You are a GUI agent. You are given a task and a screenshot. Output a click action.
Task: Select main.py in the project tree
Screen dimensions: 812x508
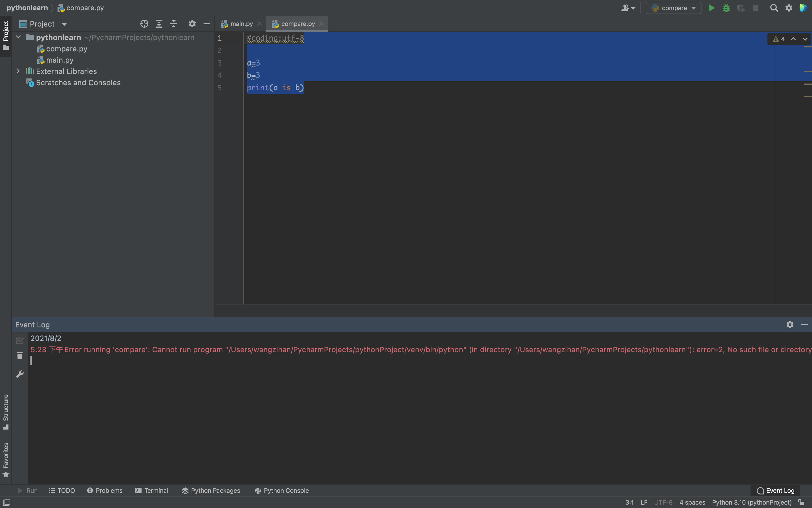[x=55, y=60]
